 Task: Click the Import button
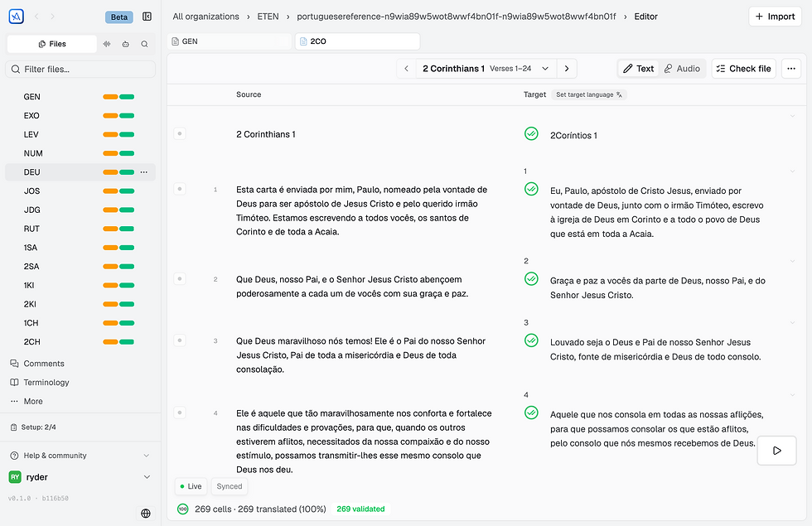pos(775,17)
